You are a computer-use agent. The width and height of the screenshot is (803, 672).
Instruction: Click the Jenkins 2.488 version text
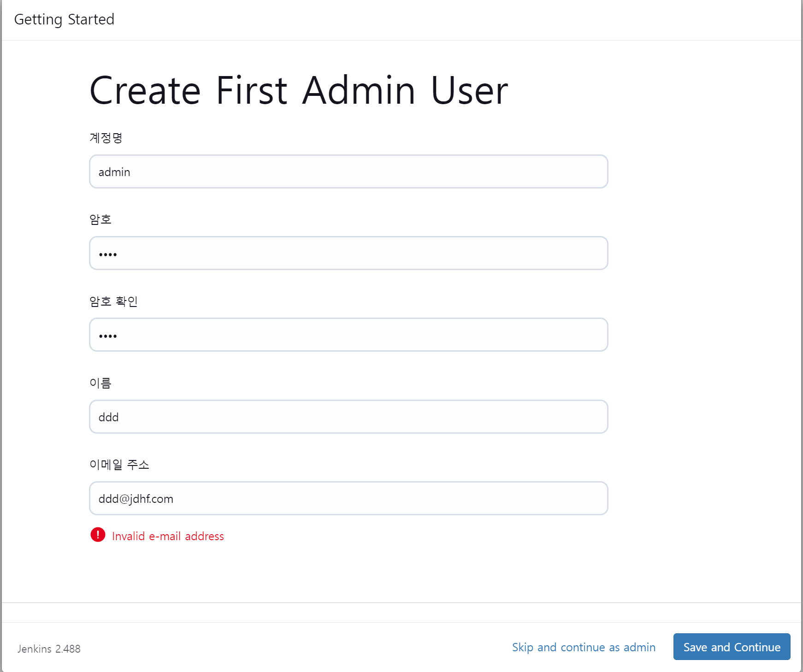click(x=49, y=648)
